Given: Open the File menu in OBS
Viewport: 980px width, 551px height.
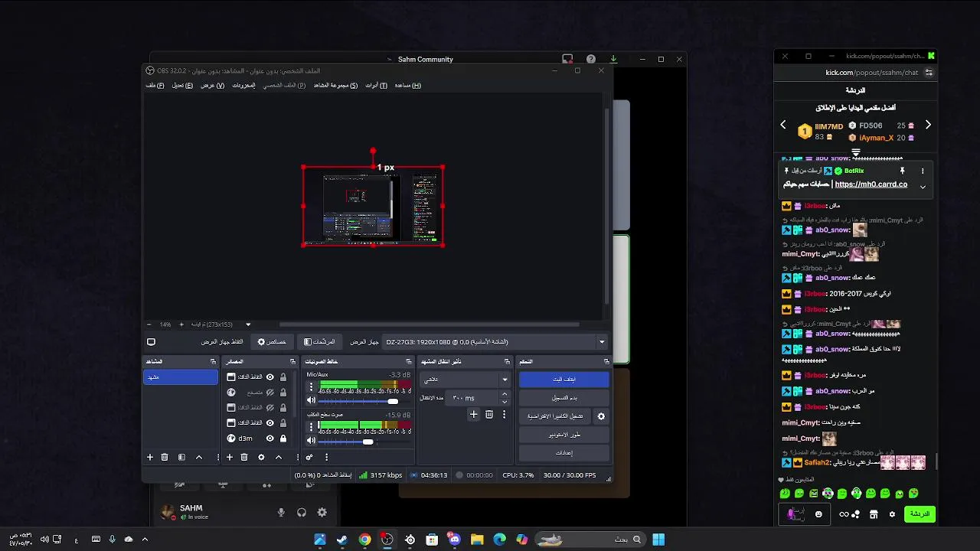Looking at the screenshot, I should [155, 85].
